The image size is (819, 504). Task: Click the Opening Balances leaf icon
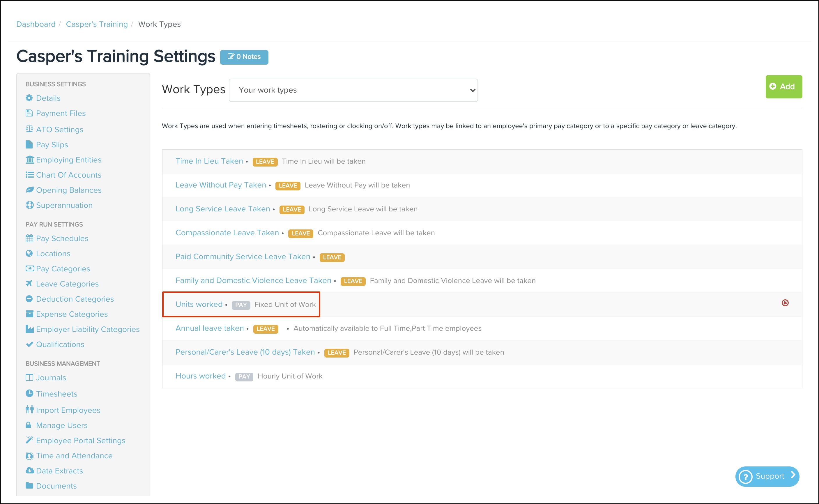[x=30, y=190]
